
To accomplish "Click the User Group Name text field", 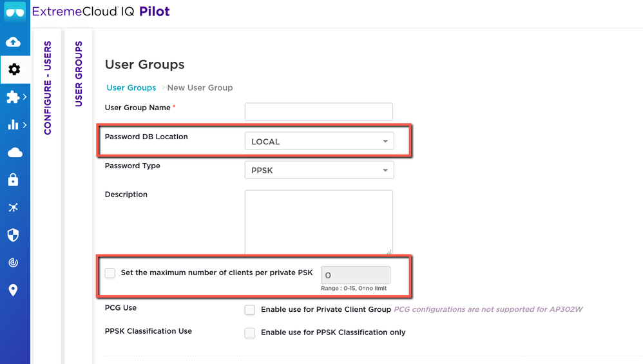I will tap(318, 111).
